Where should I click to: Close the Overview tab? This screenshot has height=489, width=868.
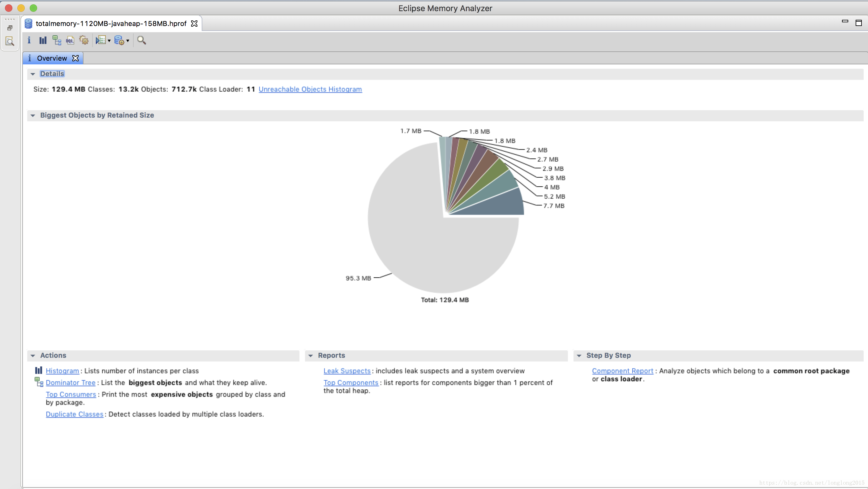point(75,58)
